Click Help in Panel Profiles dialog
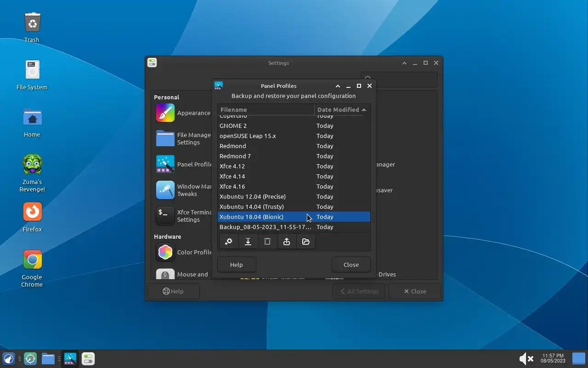 click(237, 264)
